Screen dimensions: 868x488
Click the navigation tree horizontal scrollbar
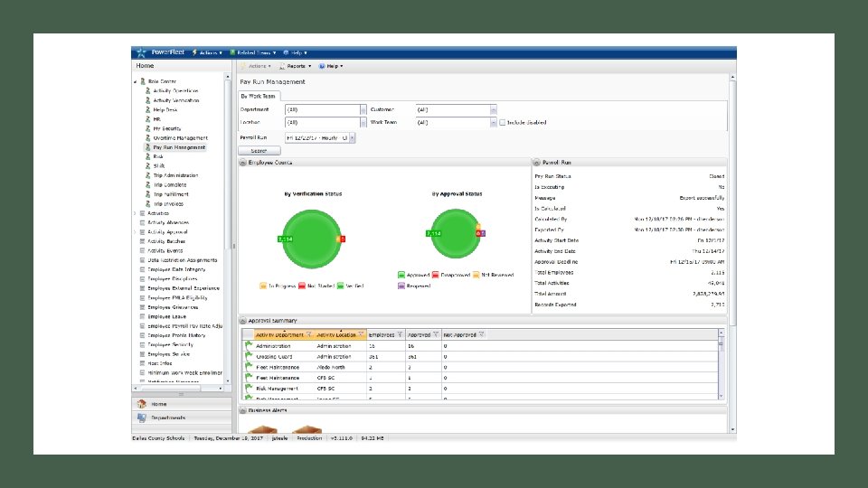(x=180, y=389)
